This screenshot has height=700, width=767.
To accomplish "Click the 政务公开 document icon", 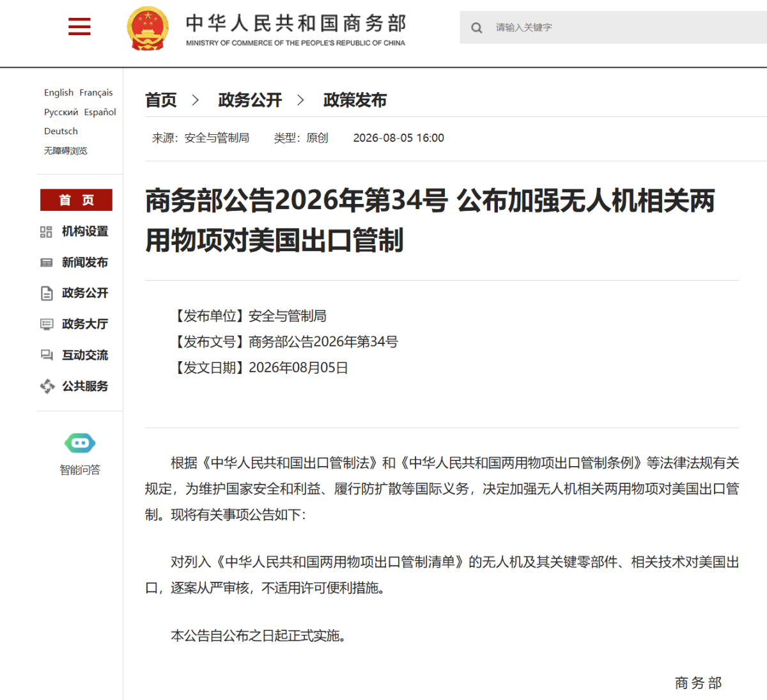I will click(46, 293).
